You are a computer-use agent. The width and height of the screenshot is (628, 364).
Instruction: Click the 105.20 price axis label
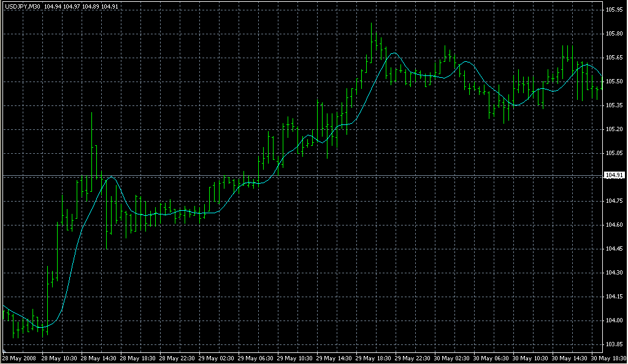coord(614,129)
